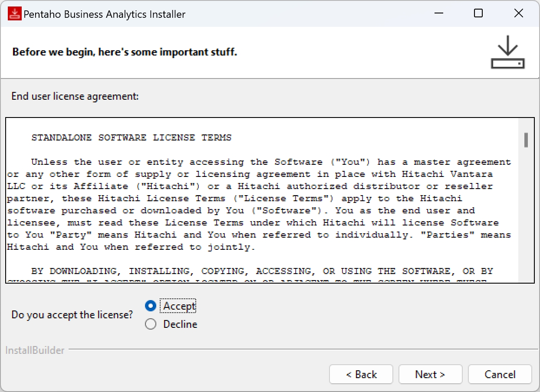Click the InstallBuilder label

35,350
